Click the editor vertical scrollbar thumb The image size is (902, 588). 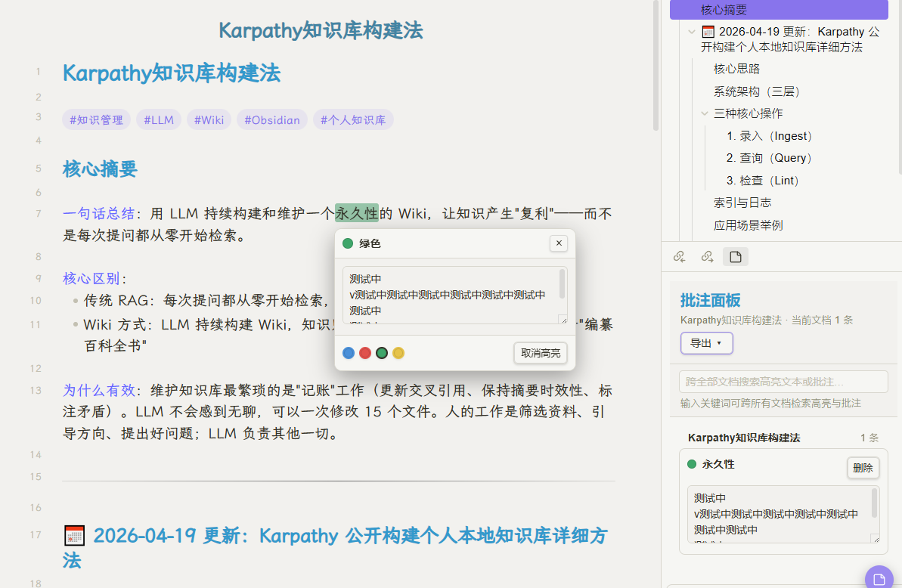656,64
